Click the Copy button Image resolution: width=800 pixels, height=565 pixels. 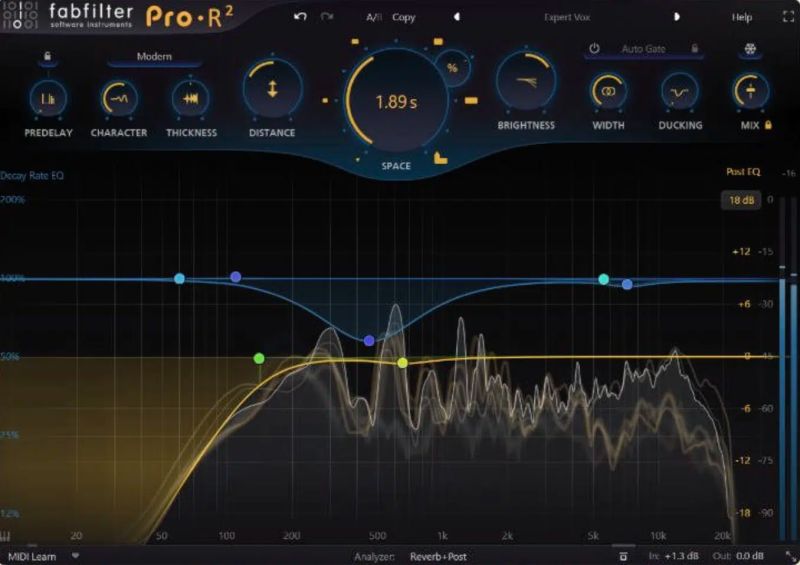[404, 17]
